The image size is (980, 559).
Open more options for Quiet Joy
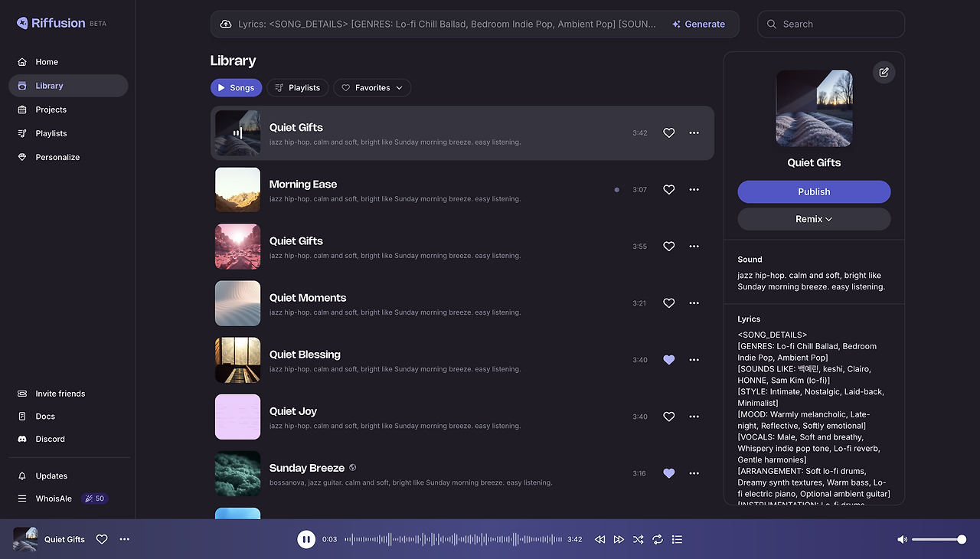[694, 417]
